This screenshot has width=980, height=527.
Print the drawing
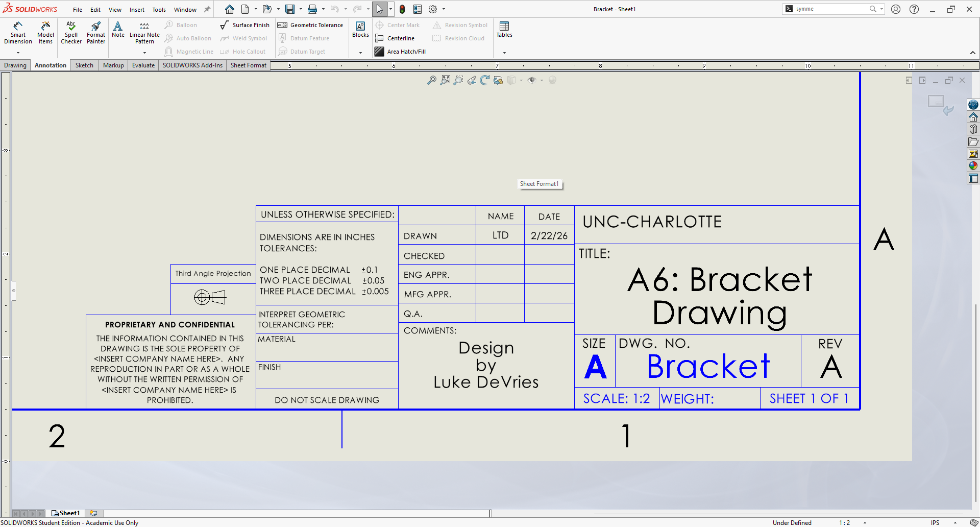click(x=312, y=9)
